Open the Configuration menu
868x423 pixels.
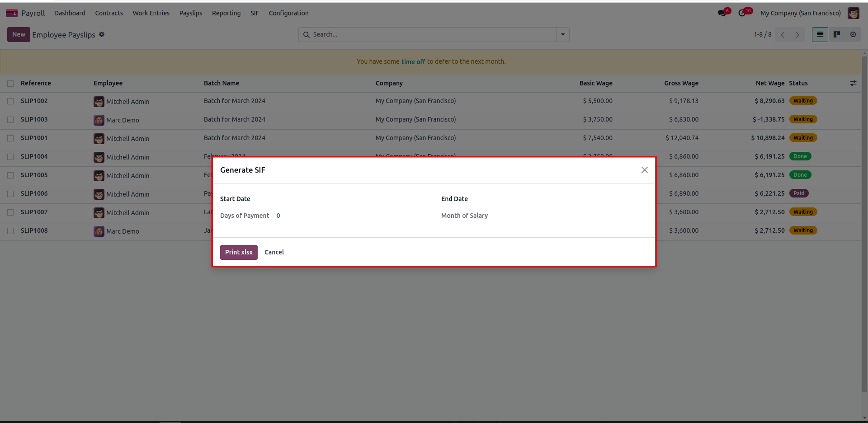(288, 13)
